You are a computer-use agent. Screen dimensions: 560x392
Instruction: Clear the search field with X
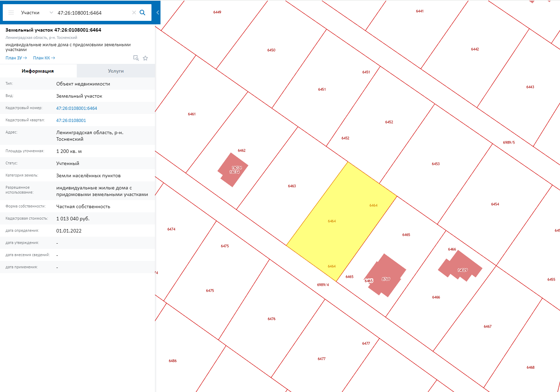pos(134,13)
